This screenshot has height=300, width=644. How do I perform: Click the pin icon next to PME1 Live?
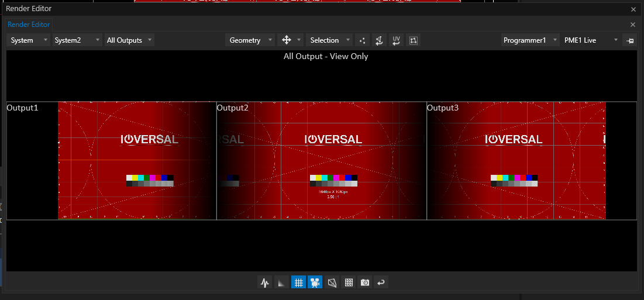pyautogui.click(x=629, y=40)
